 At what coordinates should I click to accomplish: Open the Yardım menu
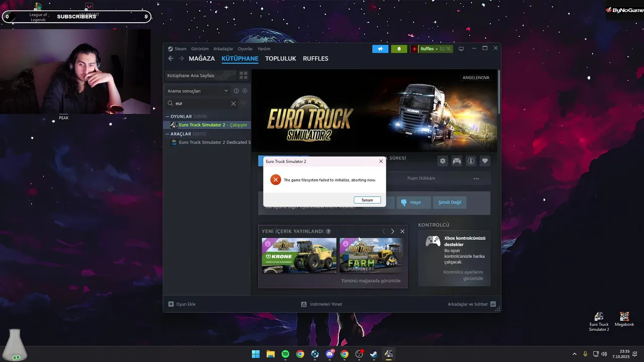point(264,49)
